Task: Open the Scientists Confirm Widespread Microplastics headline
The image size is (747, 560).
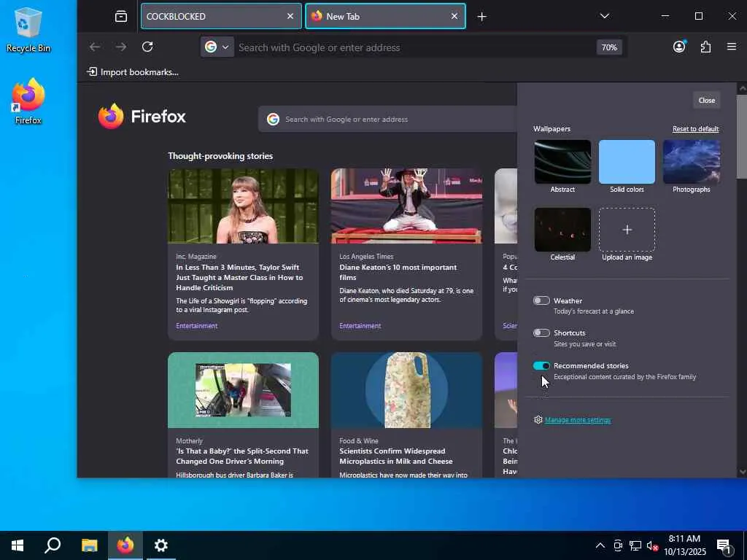Action: pos(396,456)
